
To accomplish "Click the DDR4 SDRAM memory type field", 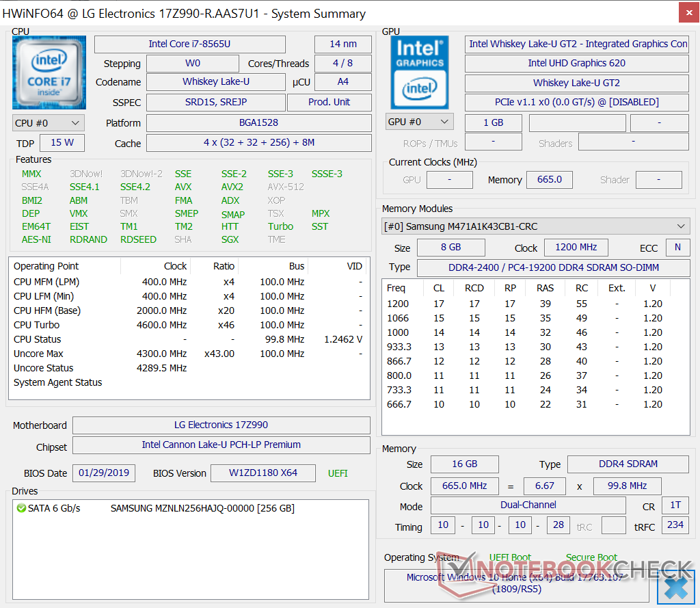I will tap(628, 464).
